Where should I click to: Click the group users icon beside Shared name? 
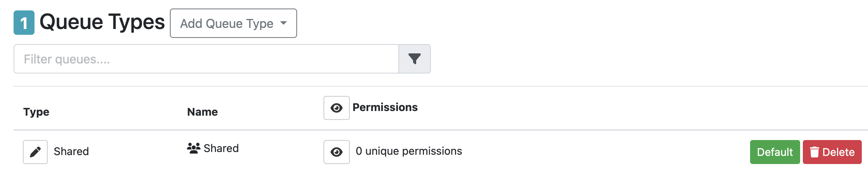pyautogui.click(x=194, y=148)
